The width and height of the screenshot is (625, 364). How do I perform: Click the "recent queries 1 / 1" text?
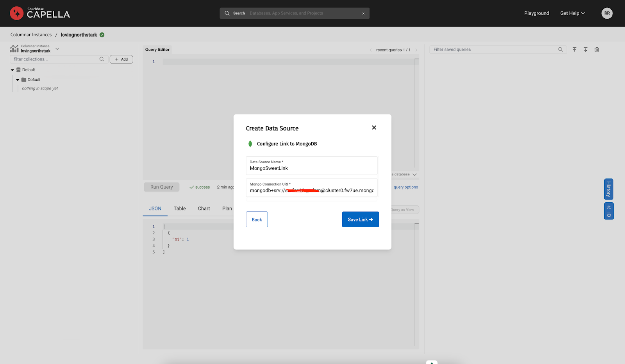tap(393, 50)
